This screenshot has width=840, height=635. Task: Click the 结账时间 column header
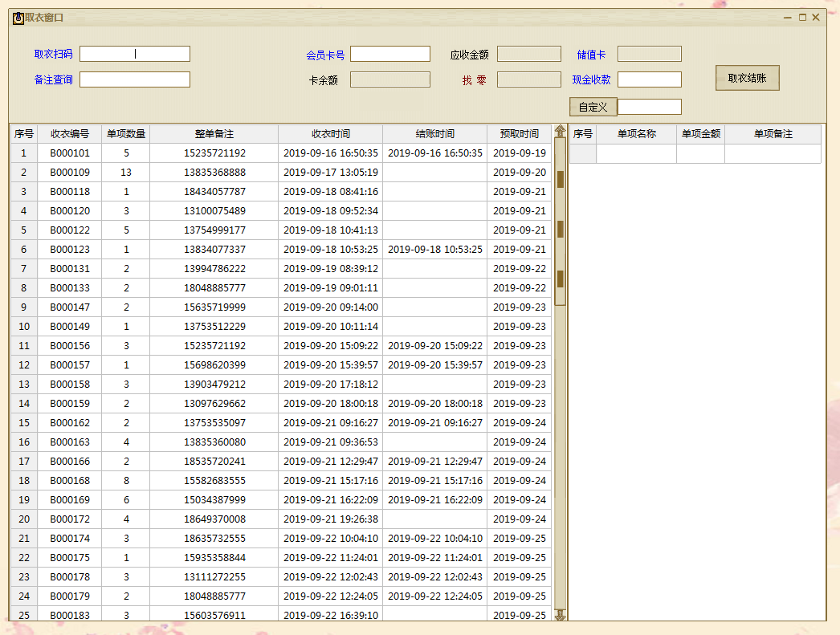coord(435,134)
